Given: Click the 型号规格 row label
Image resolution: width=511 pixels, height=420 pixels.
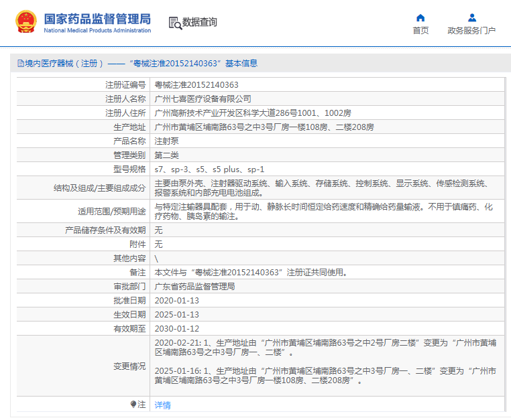Looking at the screenshot, I should (x=129, y=169).
